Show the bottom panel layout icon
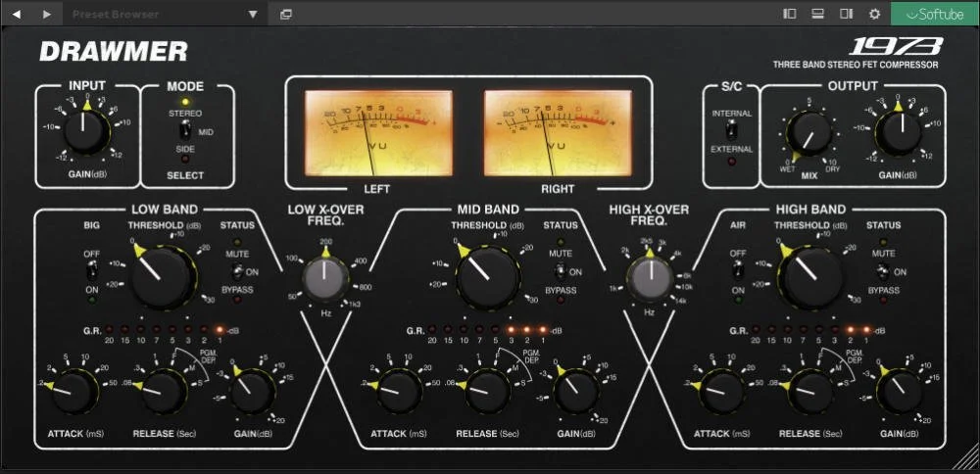Screen dimensions: 980x474 pyautogui.click(x=817, y=14)
